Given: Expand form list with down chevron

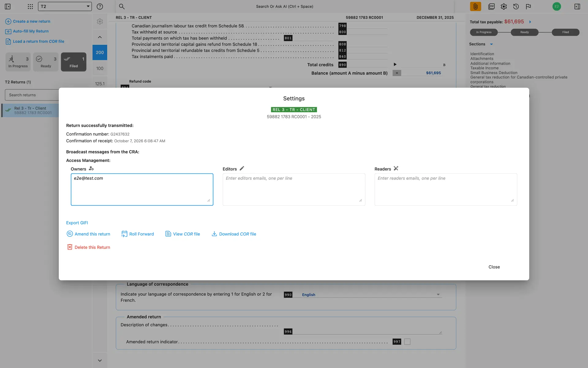Looking at the screenshot, I should [100, 360].
